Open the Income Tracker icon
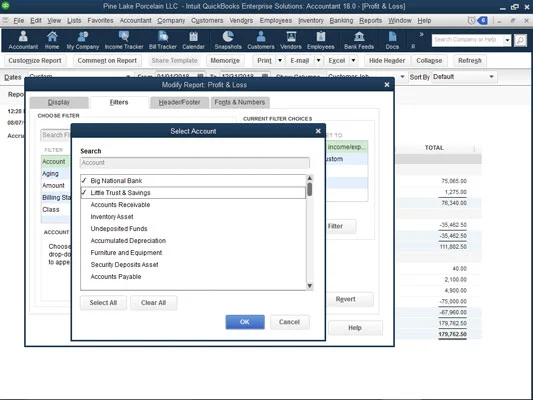Image resolution: width=533 pixels, height=400 pixels. click(124, 40)
